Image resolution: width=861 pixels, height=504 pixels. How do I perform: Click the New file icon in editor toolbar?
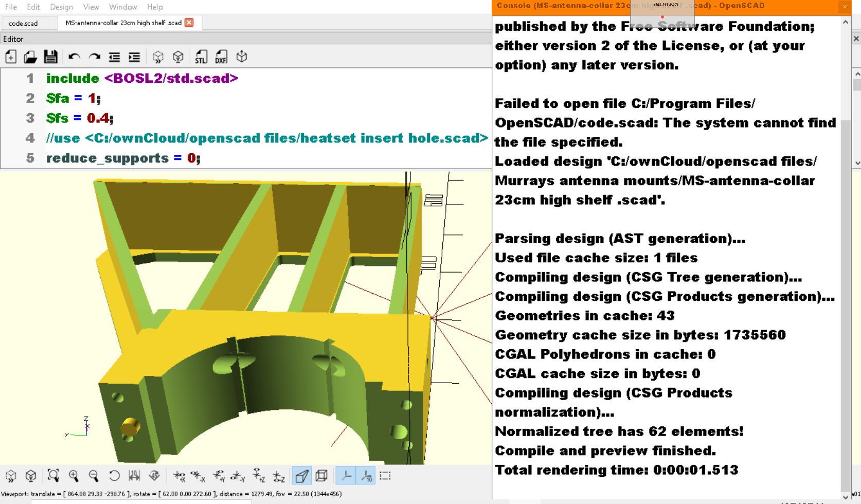coord(11,57)
